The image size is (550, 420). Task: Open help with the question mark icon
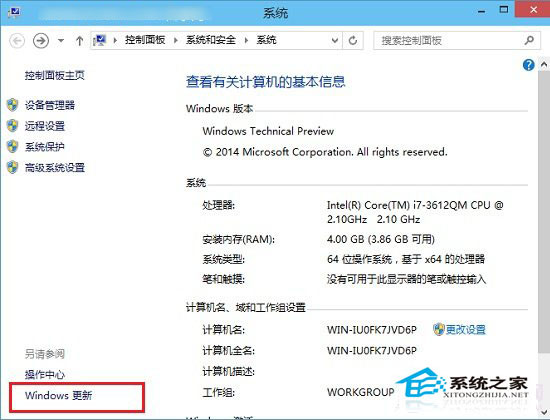[529, 65]
